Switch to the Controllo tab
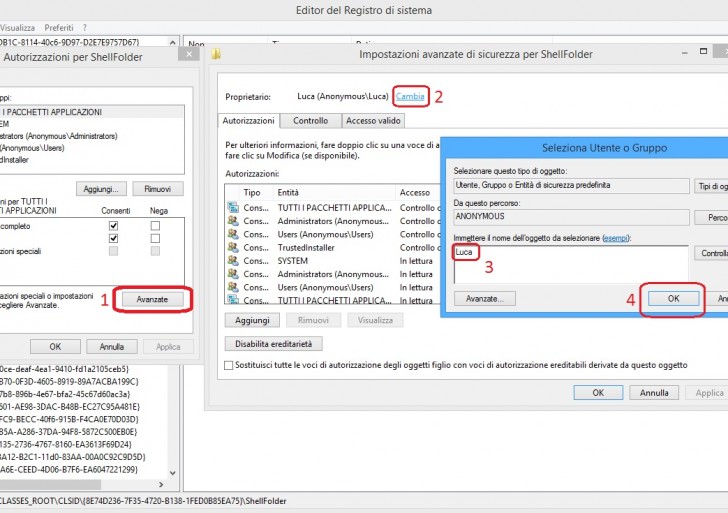The width and height of the screenshot is (728, 513). coord(311,121)
